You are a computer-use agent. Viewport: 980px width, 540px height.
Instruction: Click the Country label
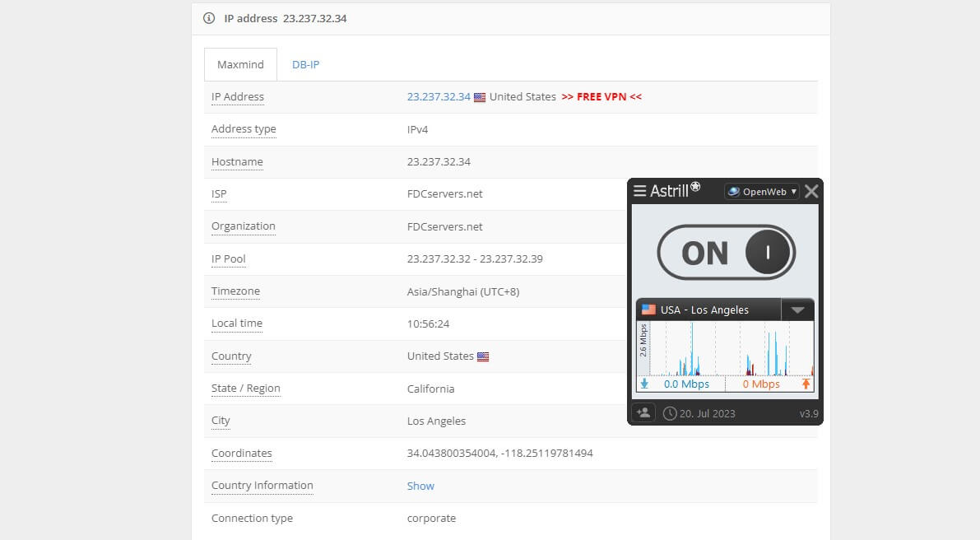click(231, 356)
